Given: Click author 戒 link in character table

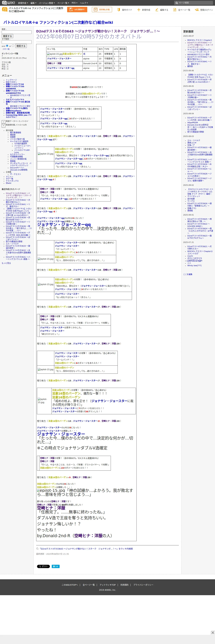Looking at the screenshot, I should click(x=84, y=54).
